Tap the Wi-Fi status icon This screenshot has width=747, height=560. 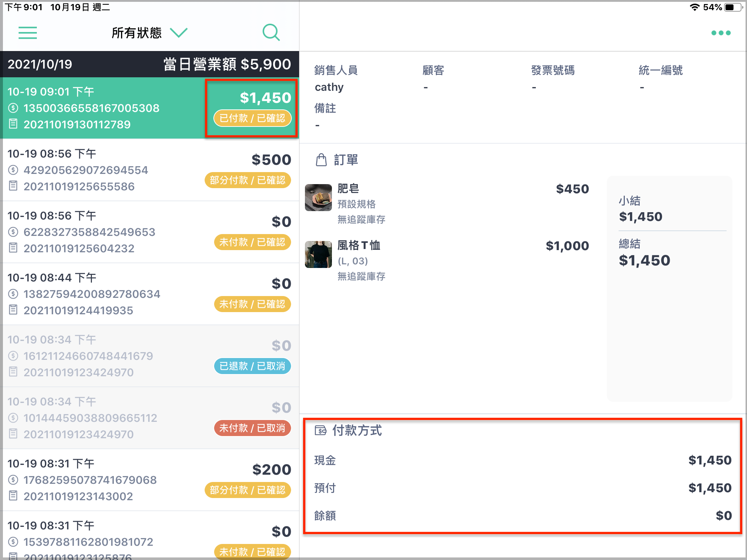click(694, 7)
